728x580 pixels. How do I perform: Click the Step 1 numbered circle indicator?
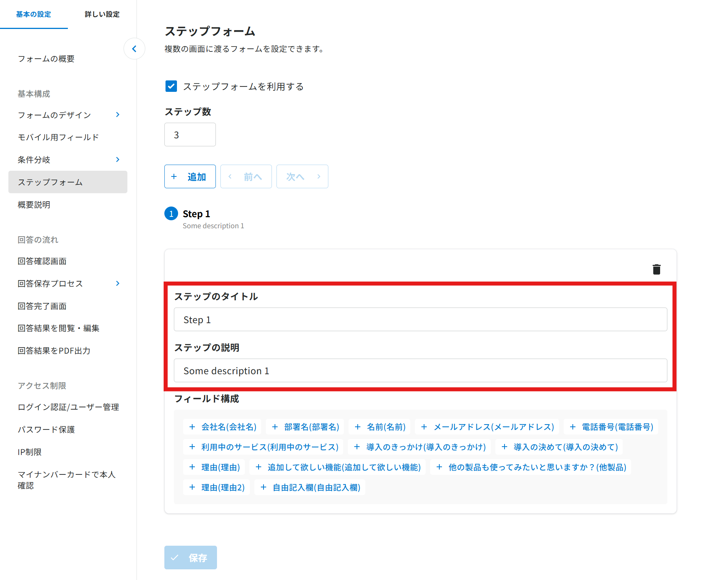pyautogui.click(x=171, y=214)
